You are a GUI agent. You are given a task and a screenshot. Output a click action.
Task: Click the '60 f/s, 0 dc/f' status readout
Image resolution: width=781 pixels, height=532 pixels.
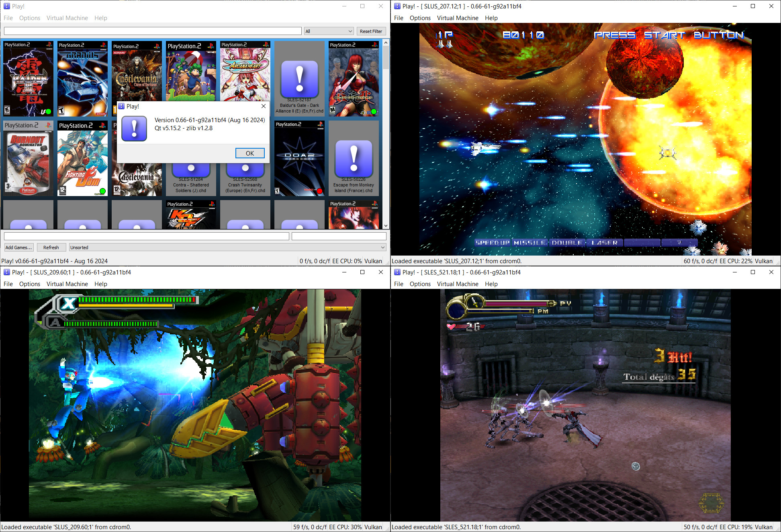pyautogui.click(x=700, y=261)
